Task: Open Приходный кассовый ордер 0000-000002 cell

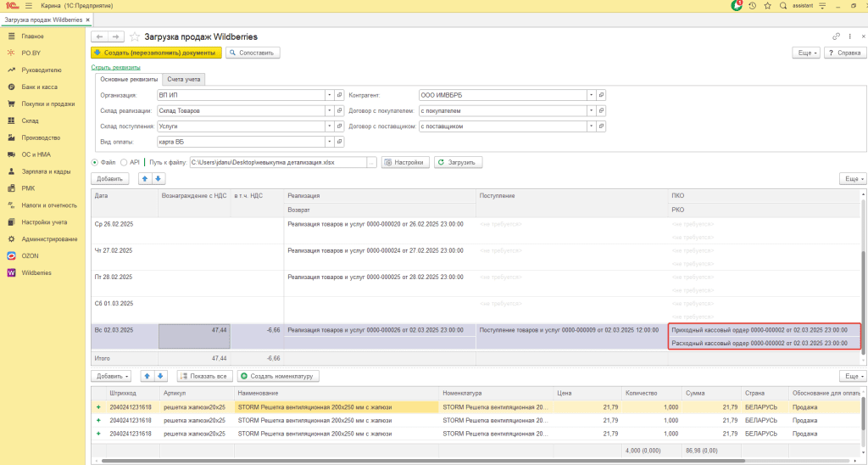Action: click(765, 330)
